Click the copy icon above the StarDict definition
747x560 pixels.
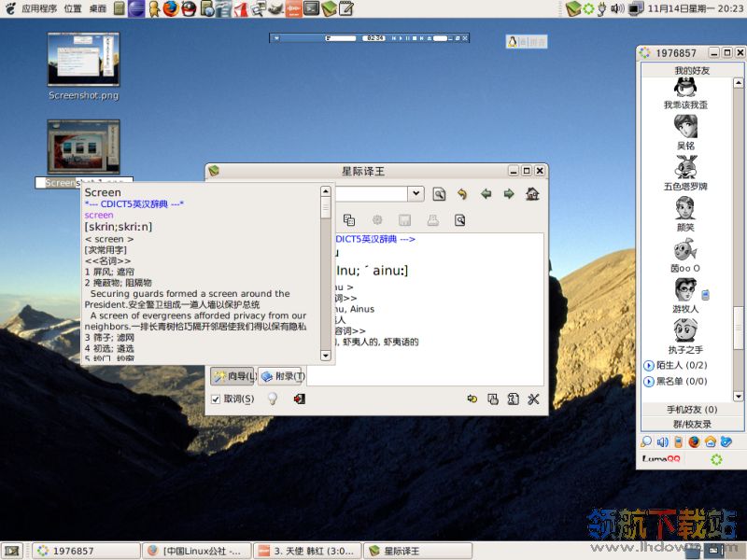point(349,220)
